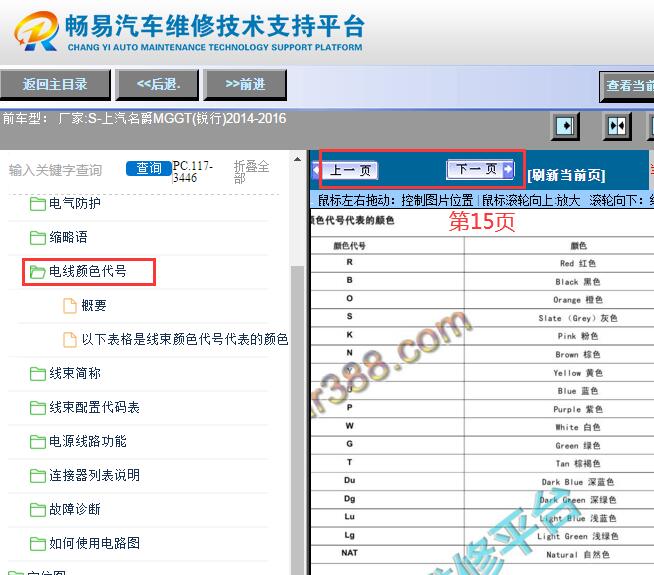
Task: Click the 查看当前 button at top right
Action: pyautogui.click(x=627, y=86)
